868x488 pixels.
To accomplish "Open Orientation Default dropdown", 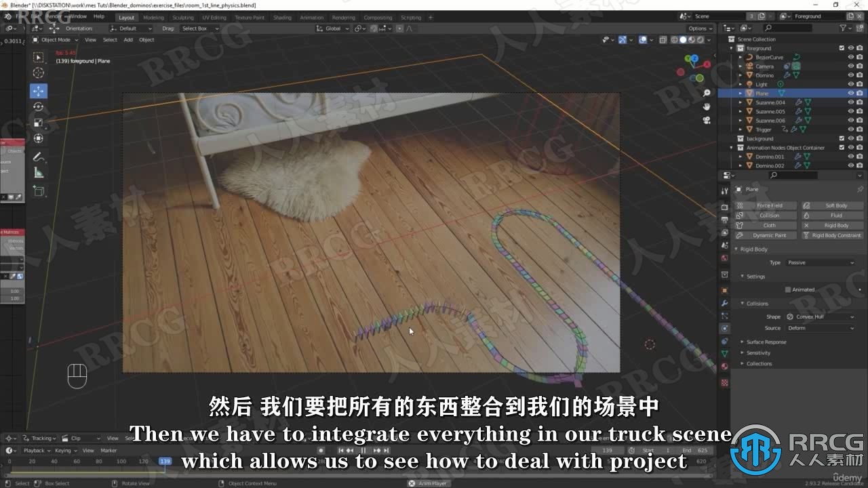I will point(130,28).
